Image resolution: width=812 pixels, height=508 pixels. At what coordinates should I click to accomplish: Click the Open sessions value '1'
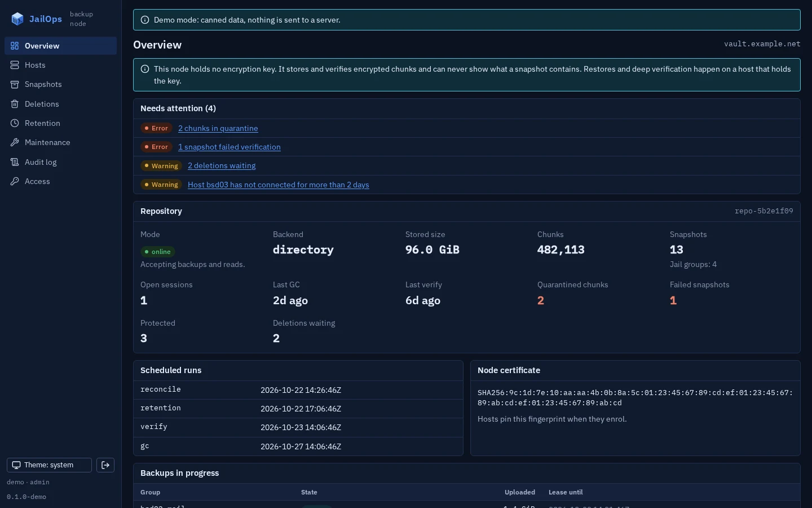click(x=144, y=300)
